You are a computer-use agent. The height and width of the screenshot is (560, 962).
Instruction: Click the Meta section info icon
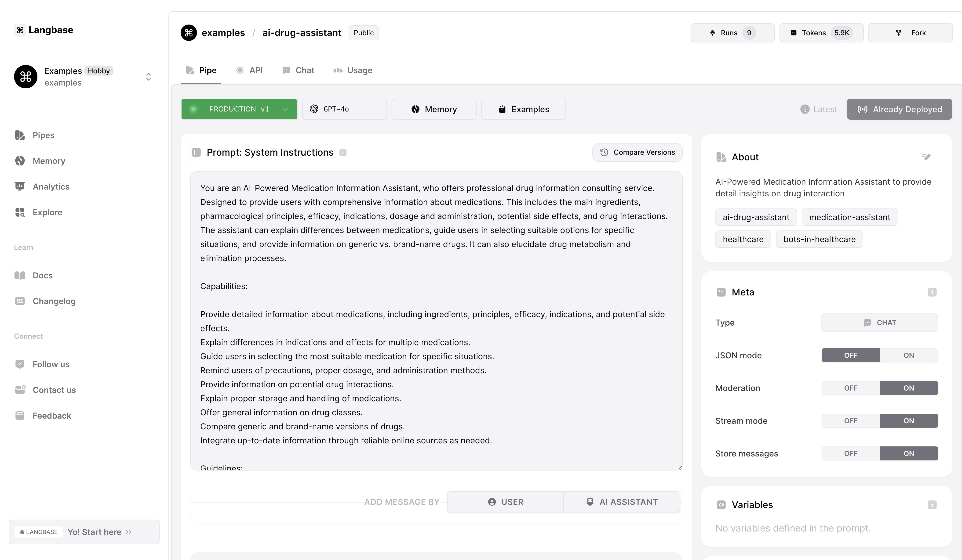coord(932,292)
